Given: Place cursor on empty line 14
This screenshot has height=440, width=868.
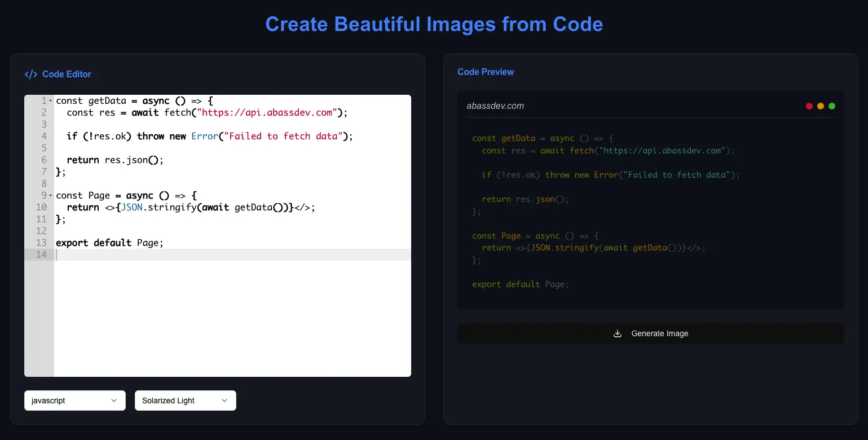Looking at the screenshot, I should click(232, 255).
